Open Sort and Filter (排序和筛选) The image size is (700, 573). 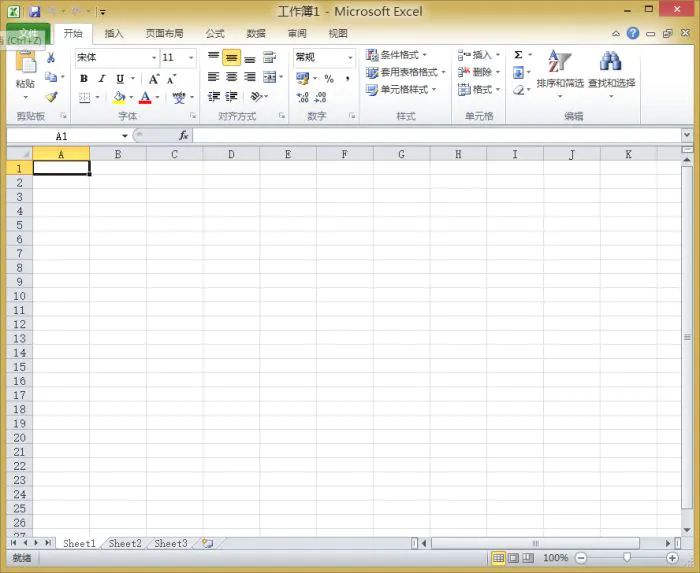pyautogui.click(x=560, y=74)
